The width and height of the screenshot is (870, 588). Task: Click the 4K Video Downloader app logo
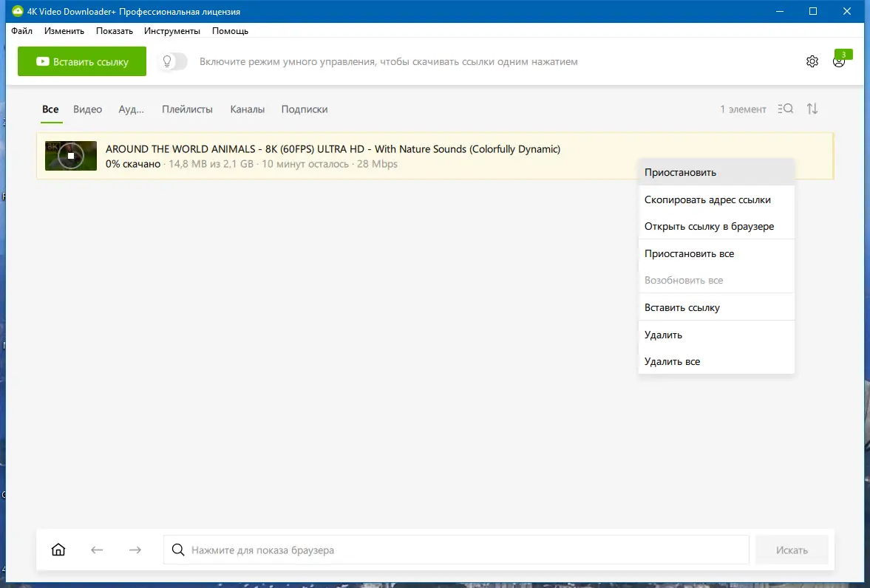pyautogui.click(x=17, y=11)
